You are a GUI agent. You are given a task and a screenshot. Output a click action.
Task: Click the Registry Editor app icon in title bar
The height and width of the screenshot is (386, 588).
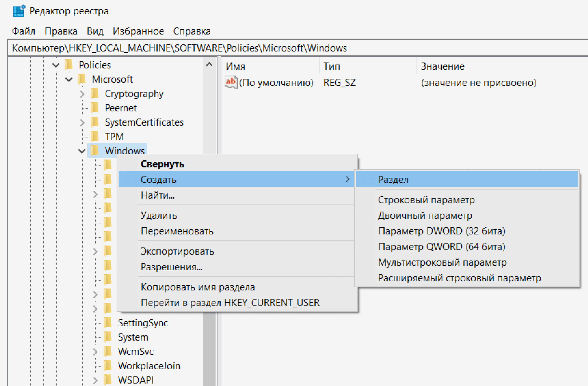19,11
